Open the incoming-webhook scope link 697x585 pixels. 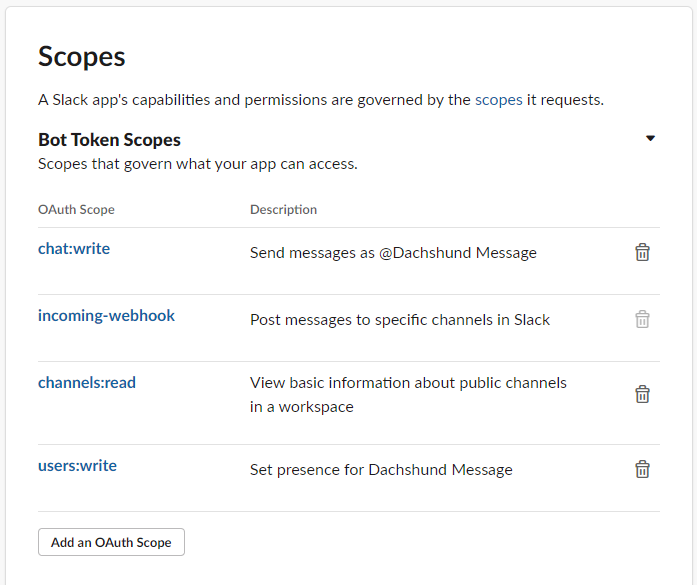coord(106,316)
